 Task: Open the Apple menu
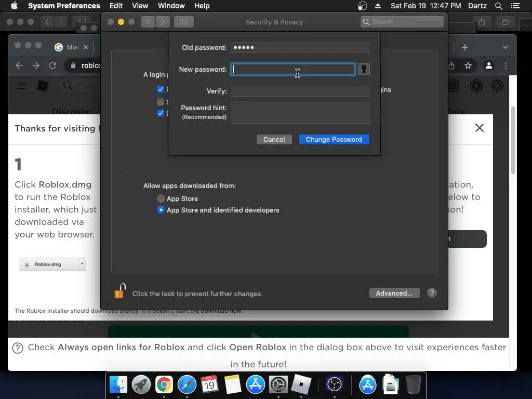[14, 6]
